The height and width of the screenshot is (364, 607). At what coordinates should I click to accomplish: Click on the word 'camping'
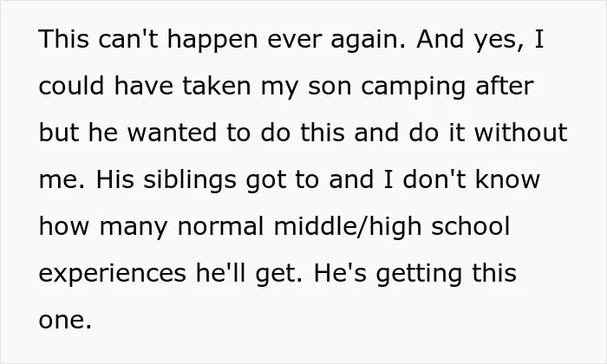click(413, 88)
